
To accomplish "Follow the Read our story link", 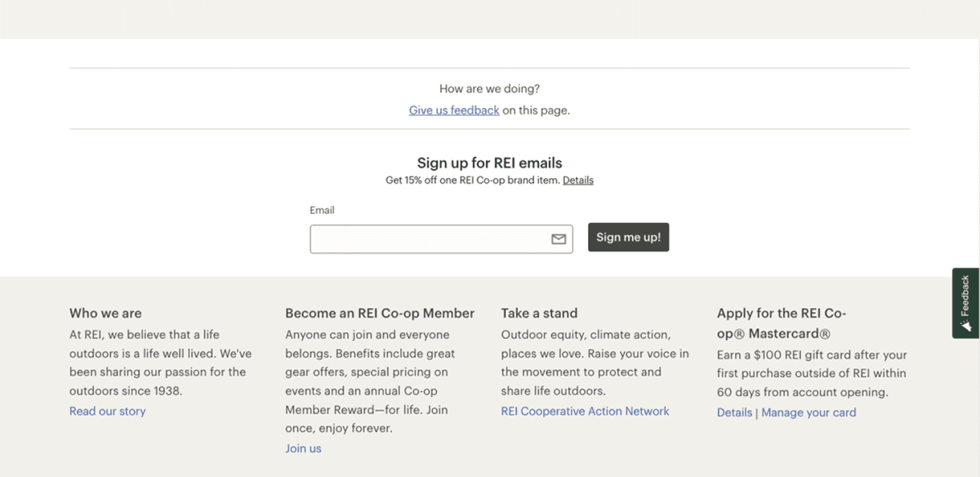I will tap(107, 412).
